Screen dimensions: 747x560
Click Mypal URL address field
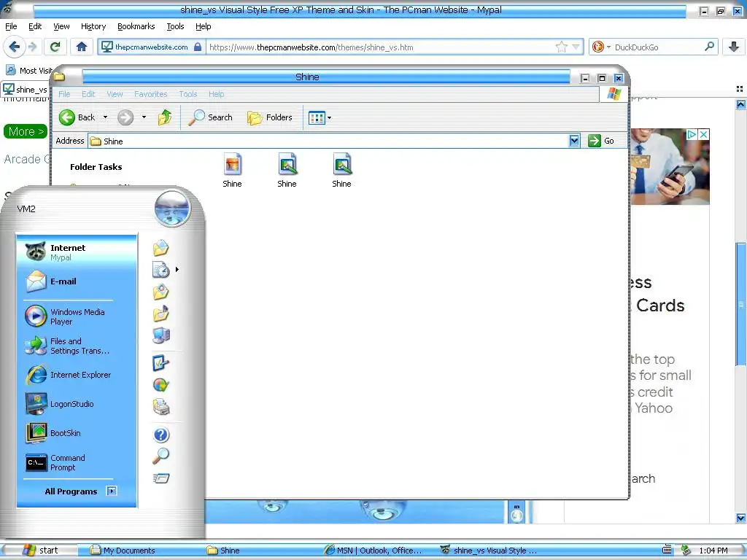click(381, 47)
